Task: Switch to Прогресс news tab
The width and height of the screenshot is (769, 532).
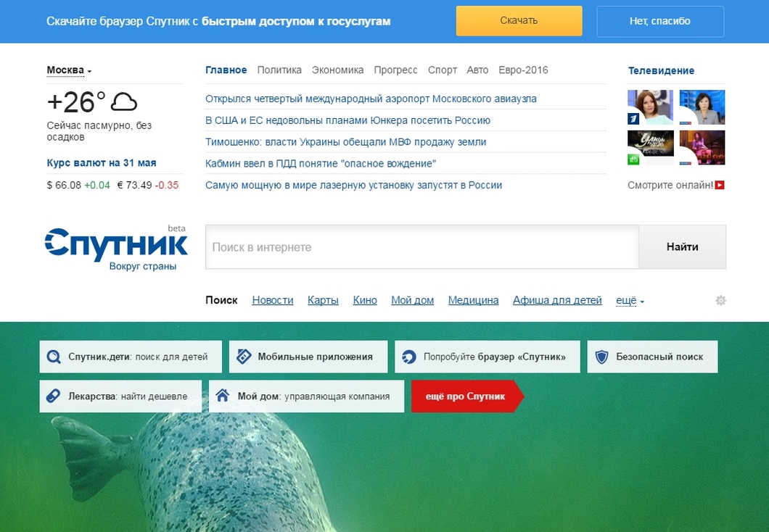Action: (x=396, y=70)
